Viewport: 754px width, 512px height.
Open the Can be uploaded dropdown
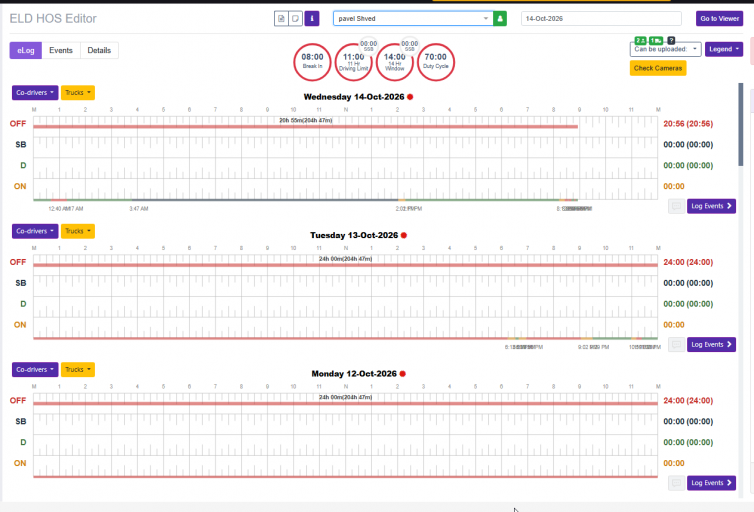(x=666, y=49)
